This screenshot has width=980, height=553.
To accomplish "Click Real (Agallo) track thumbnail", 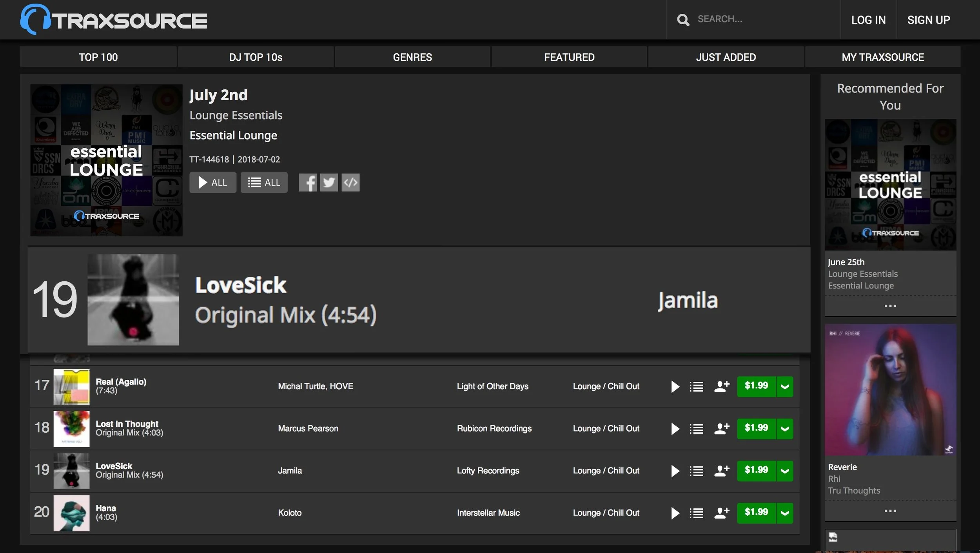I will [x=71, y=386].
